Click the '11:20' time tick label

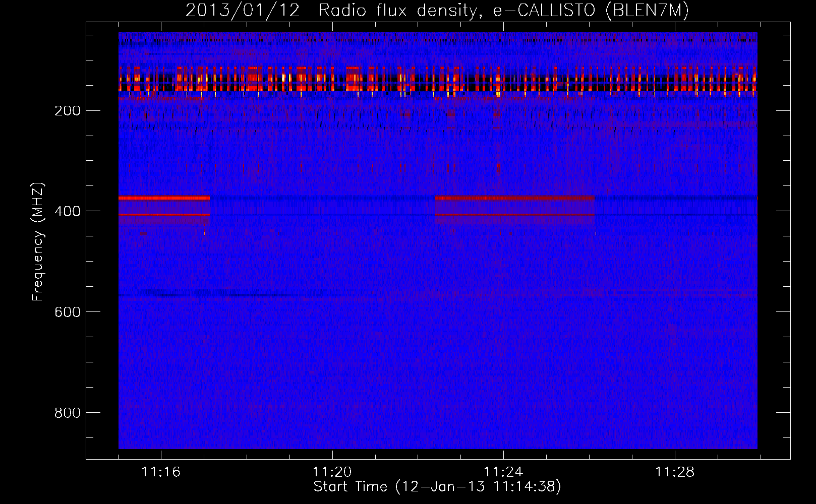[332, 472]
